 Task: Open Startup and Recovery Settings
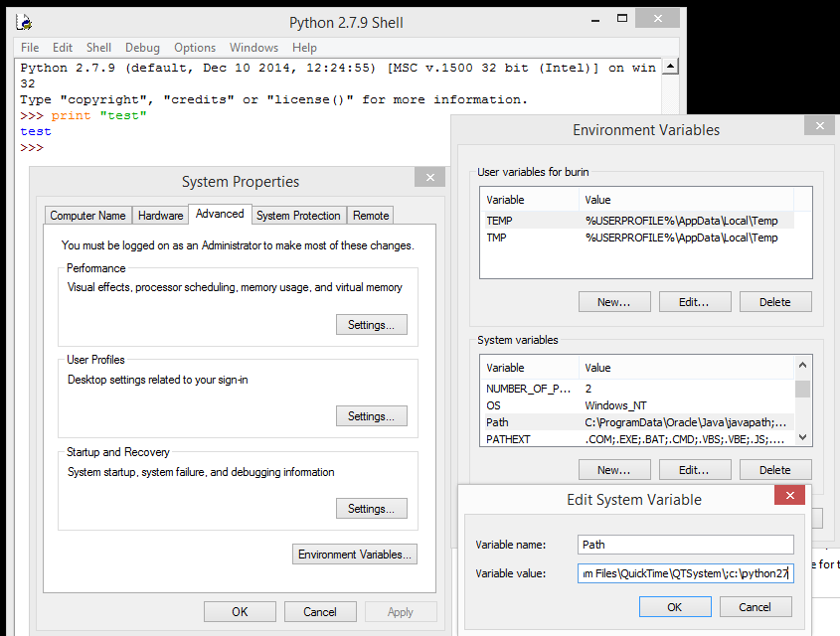[371, 509]
